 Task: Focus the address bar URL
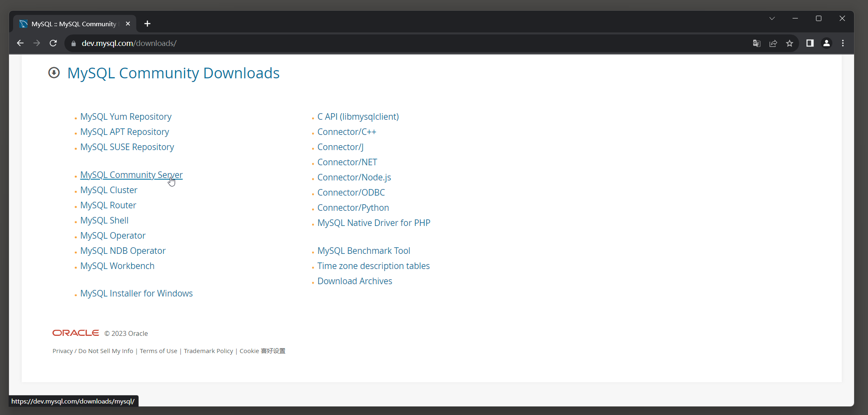tap(129, 43)
